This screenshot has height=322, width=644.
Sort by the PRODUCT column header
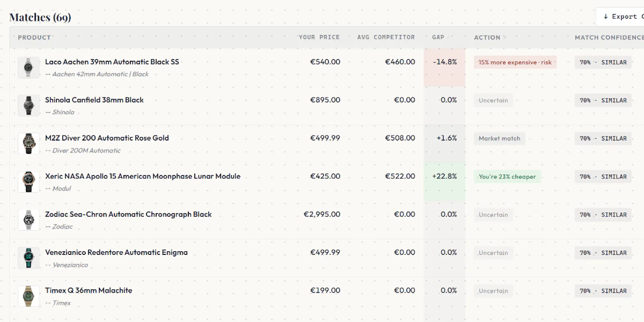pyautogui.click(x=34, y=37)
